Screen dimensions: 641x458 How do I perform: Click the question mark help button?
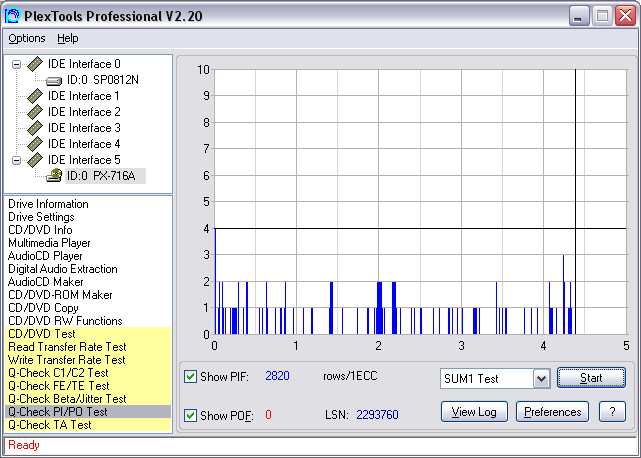pyautogui.click(x=612, y=412)
